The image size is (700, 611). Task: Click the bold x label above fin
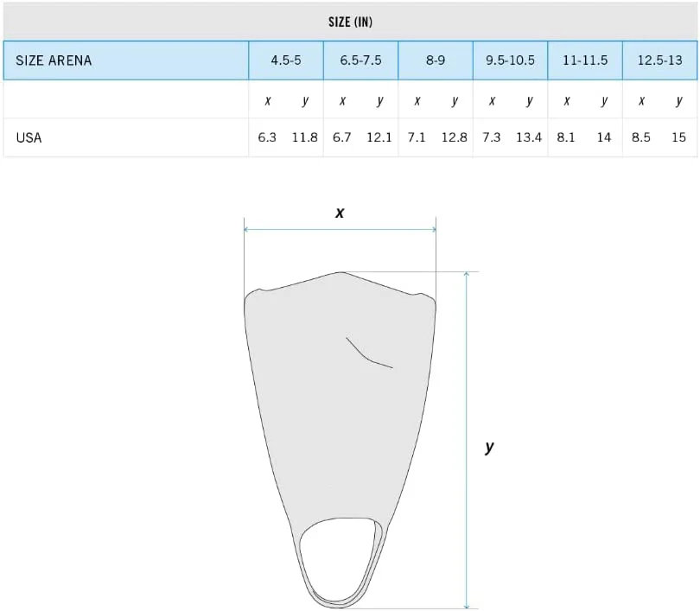click(x=340, y=213)
